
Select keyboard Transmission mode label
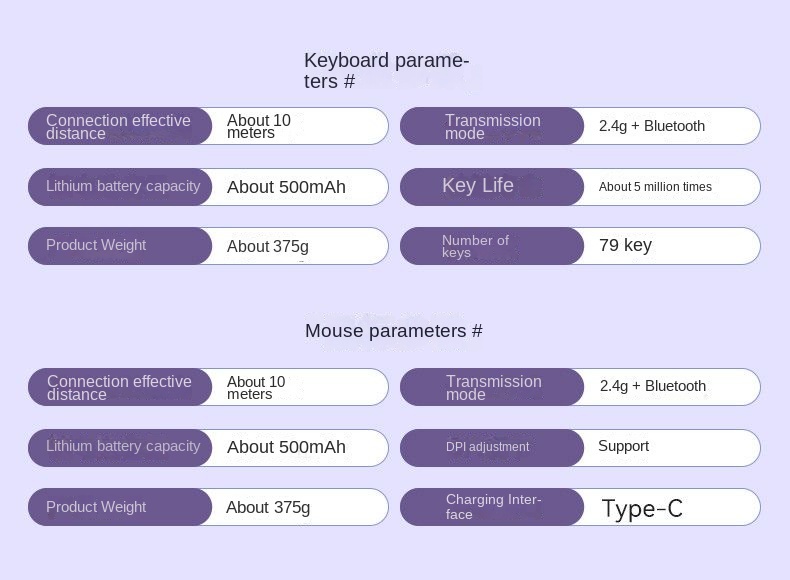click(x=492, y=126)
